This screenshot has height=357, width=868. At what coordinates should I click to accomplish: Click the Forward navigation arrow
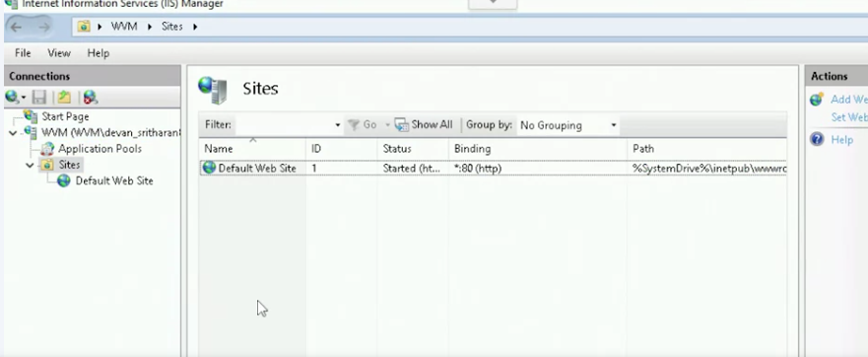(x=43, y=27)
